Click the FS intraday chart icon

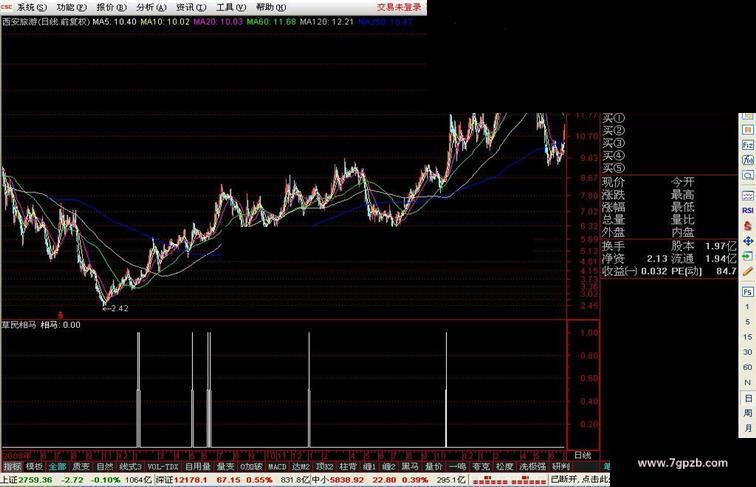(x=747, y=292)
